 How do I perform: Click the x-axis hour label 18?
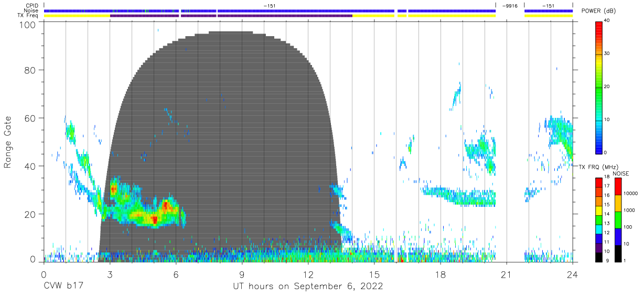pos(441,274)
